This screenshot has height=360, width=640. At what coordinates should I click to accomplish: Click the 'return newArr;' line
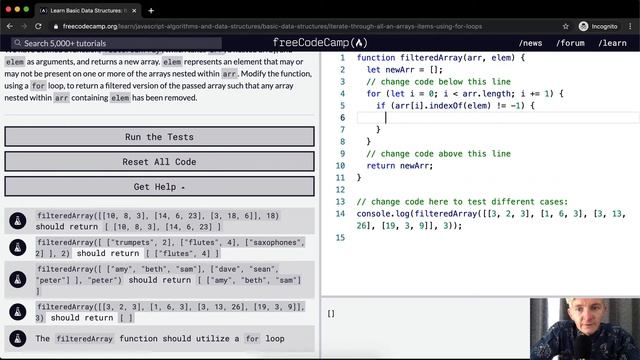400,166
